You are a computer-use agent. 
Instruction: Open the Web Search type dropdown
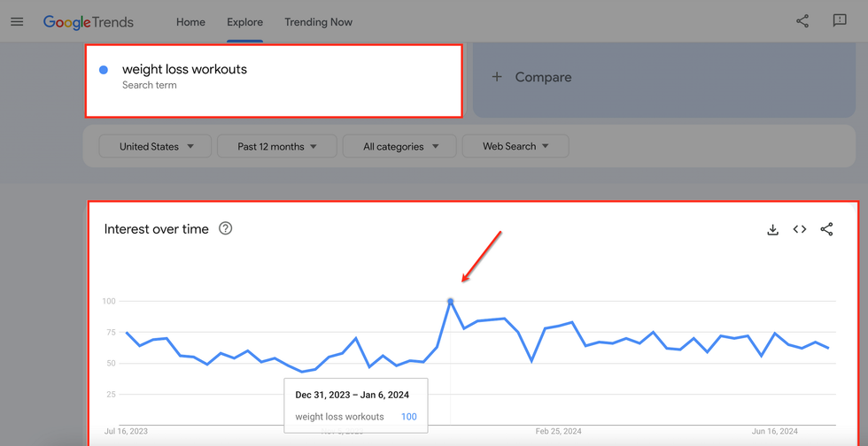point(515,147)
